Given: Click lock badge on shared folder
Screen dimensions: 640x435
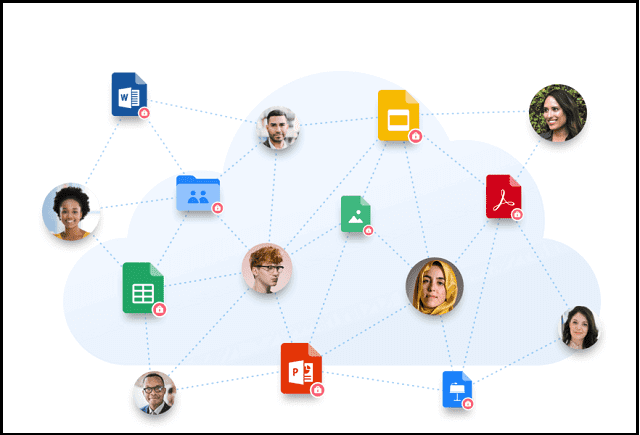Looking at the screenshot, I should tap(218, 208).
